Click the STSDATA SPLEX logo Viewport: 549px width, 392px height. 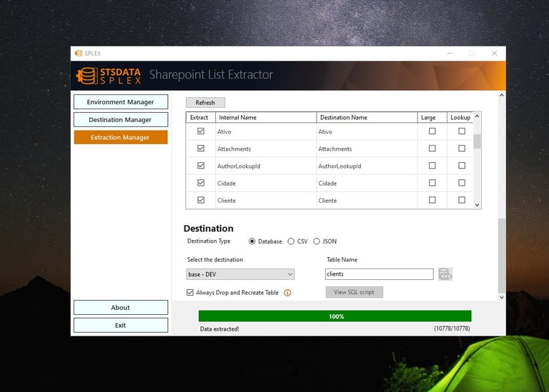(x=108, y=76)
